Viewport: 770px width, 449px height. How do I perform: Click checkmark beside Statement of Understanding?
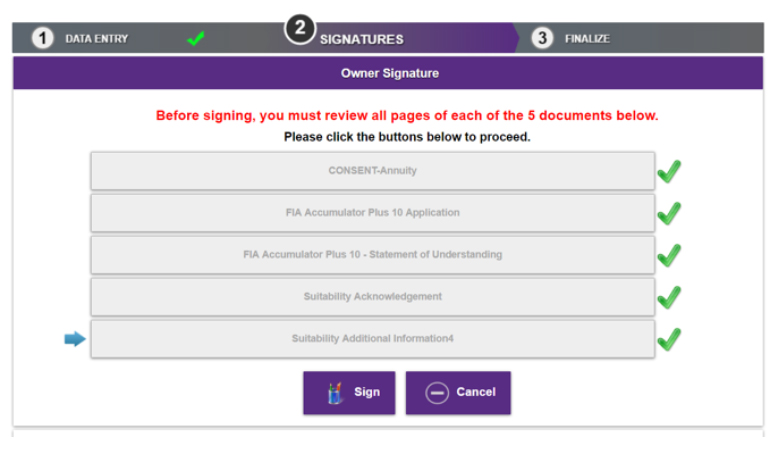[x=669, y=255]
